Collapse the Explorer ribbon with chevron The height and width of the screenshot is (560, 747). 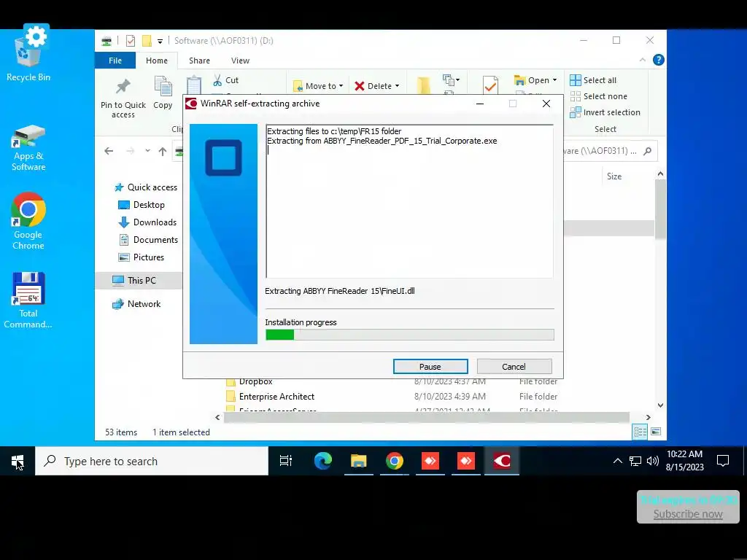pyautogui.click(x=642, y=60)
